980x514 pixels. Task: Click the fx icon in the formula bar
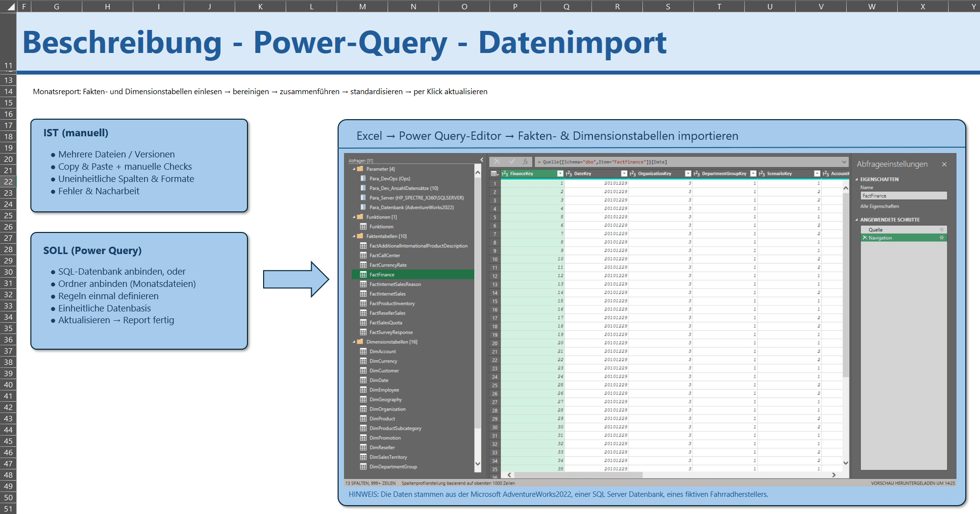[525, 162]
